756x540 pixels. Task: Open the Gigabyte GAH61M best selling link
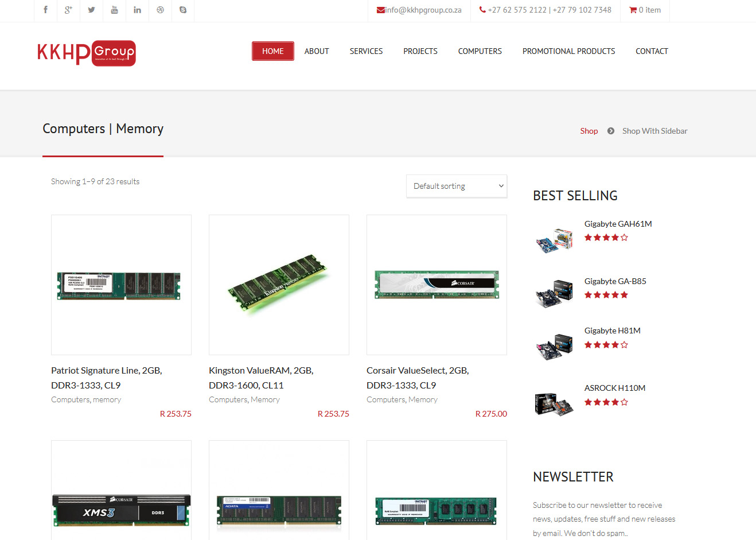tap(618, 224)
